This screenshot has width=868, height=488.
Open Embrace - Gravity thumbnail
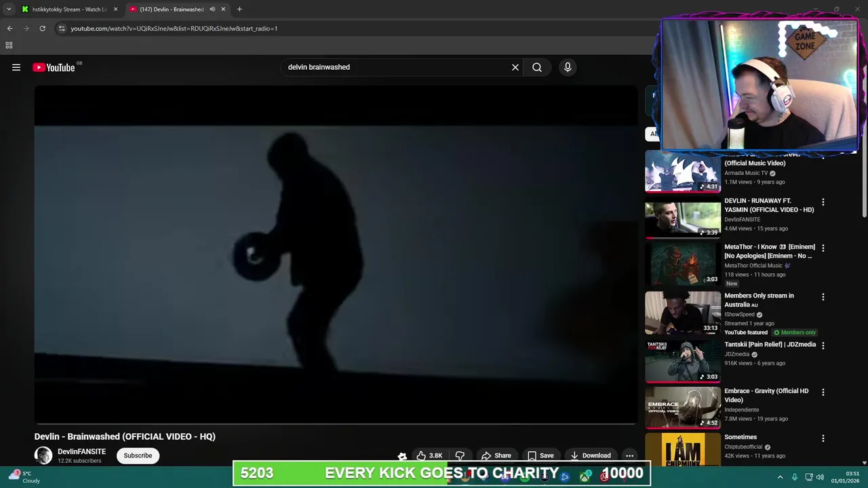pyautogui.click(x=683, y=408)
